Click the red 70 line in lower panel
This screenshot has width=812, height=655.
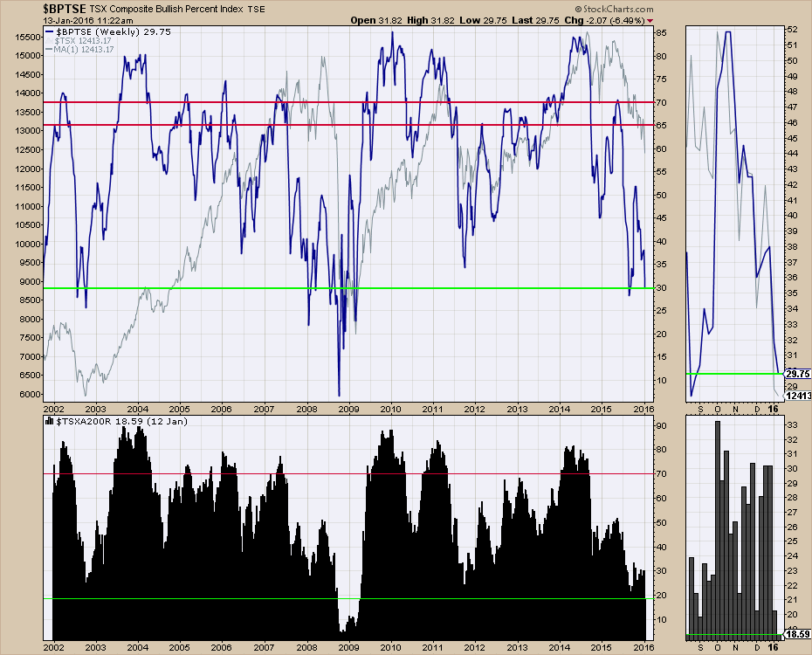(x=262, y=473)
